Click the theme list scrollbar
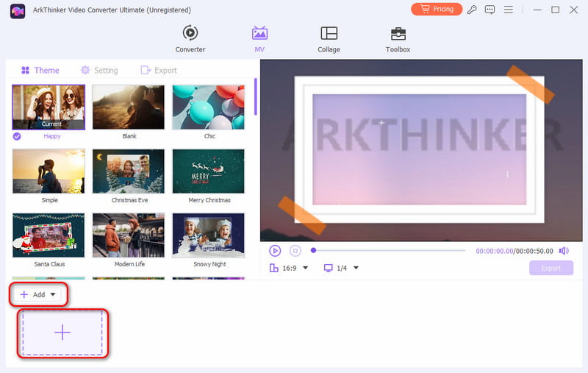This screenshot has height=373, width=588. [255, 96]
